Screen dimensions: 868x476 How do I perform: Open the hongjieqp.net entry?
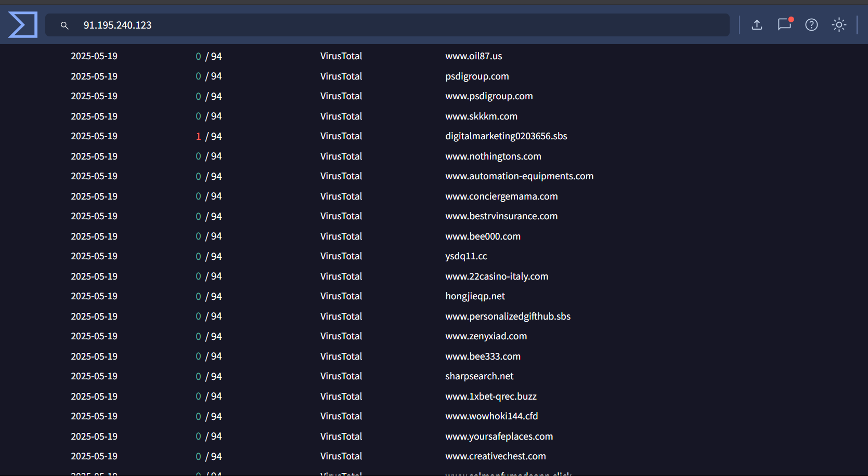(475, 296)
